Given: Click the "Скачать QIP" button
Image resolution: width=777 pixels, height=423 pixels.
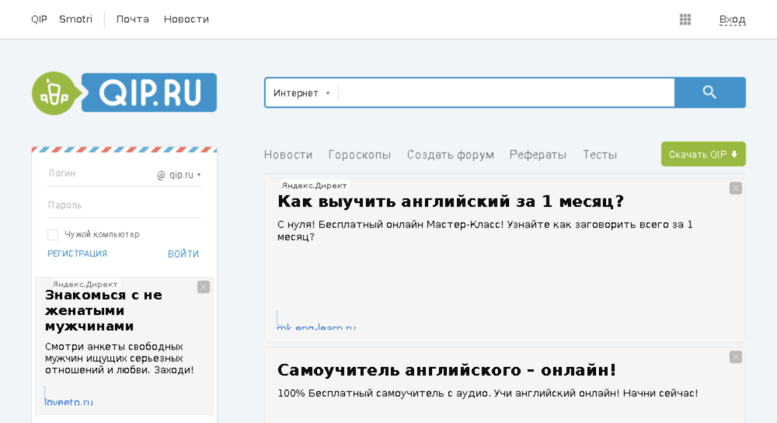Looking at the screenshot, I should (703, 154).
